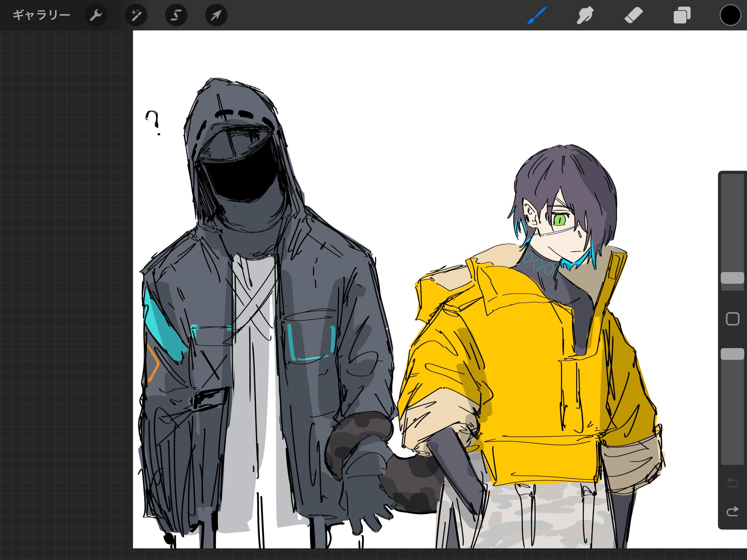Screen dimensions: 747x560
Task: Activate the Transform arrow tool
Action: click(x=216, y=15)
